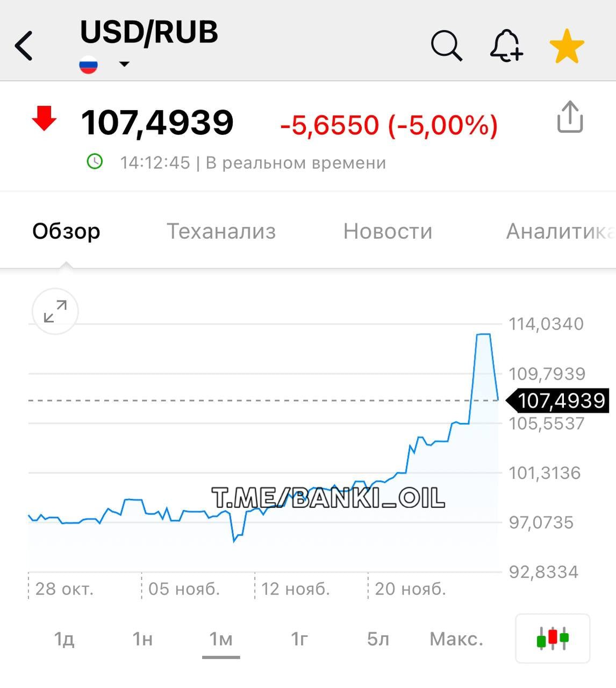The height and width of the screenshot is (688, 616).
Task: Toggle the yellow favorite star
Action: pyautogui.click(x=567, y=47)
